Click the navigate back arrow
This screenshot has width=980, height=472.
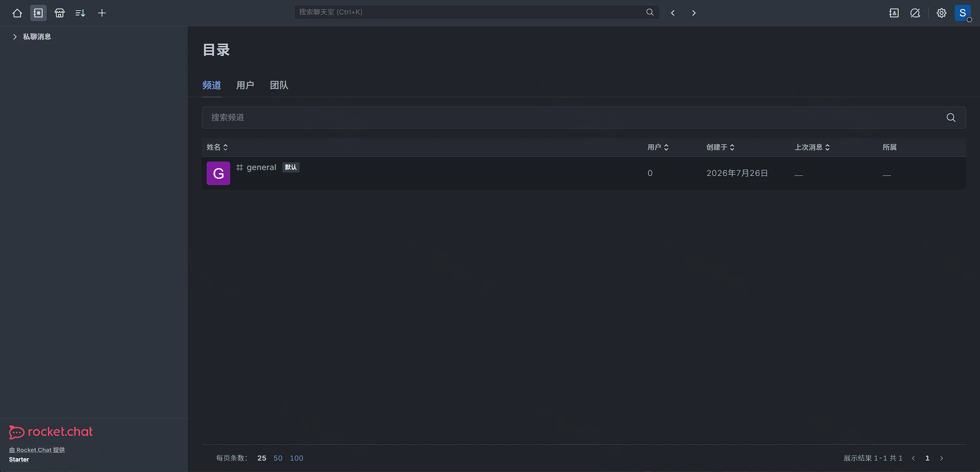673,13
